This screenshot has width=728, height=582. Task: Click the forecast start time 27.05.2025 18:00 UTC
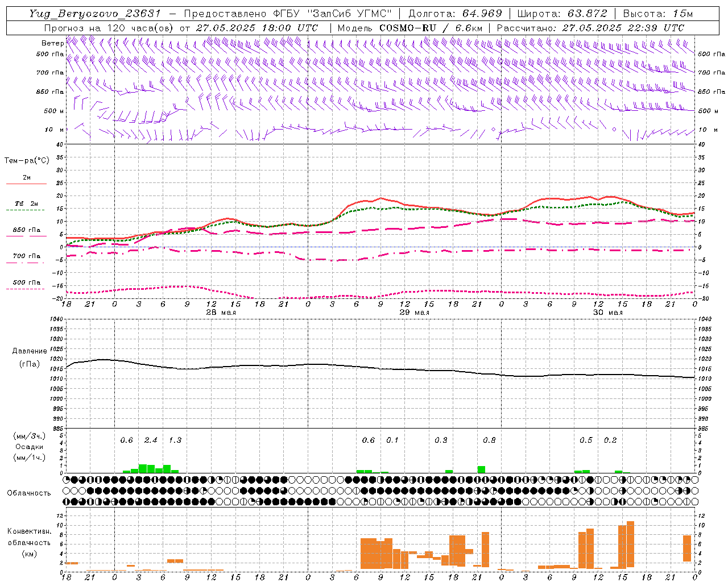pyautogui.click(x=257, y=27)
